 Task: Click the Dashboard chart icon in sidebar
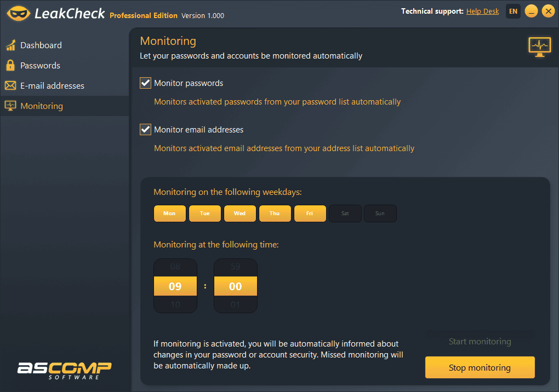pyautogui.click(x=10, y=45)
